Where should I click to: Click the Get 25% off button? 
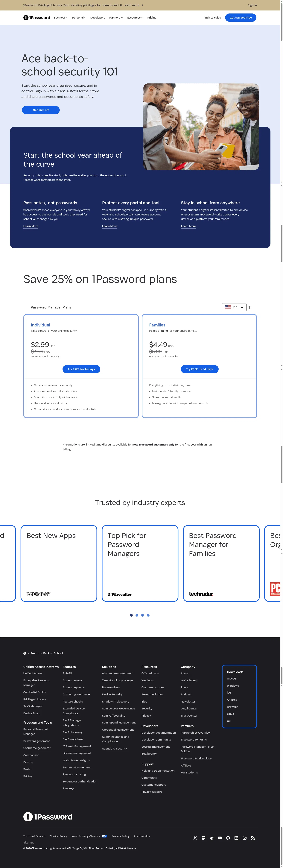coord(41,110)
